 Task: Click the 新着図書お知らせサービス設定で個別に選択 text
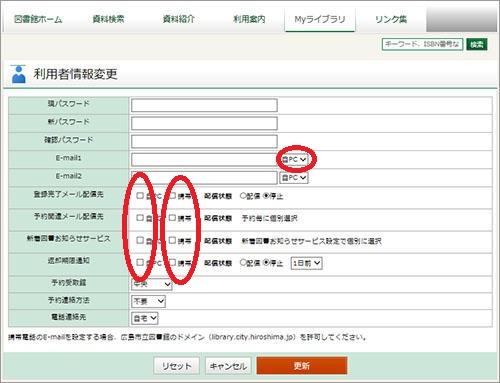click(312, 241)
